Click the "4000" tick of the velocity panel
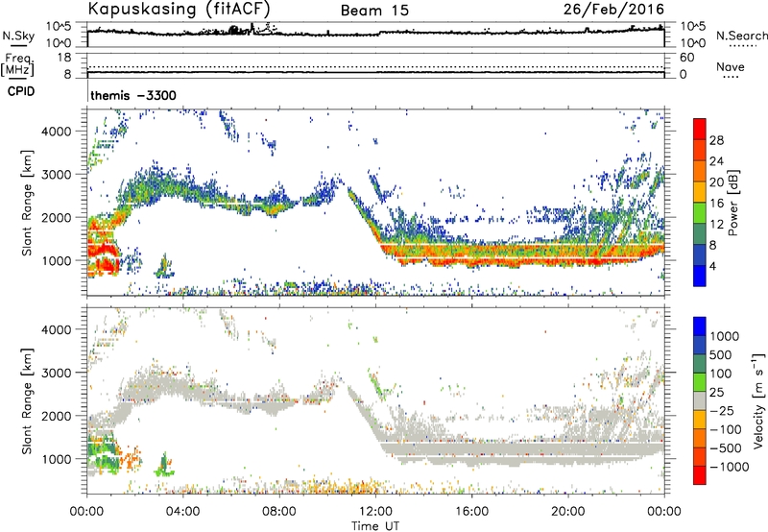This screenshot has height=532, width=768. point(56,329)
